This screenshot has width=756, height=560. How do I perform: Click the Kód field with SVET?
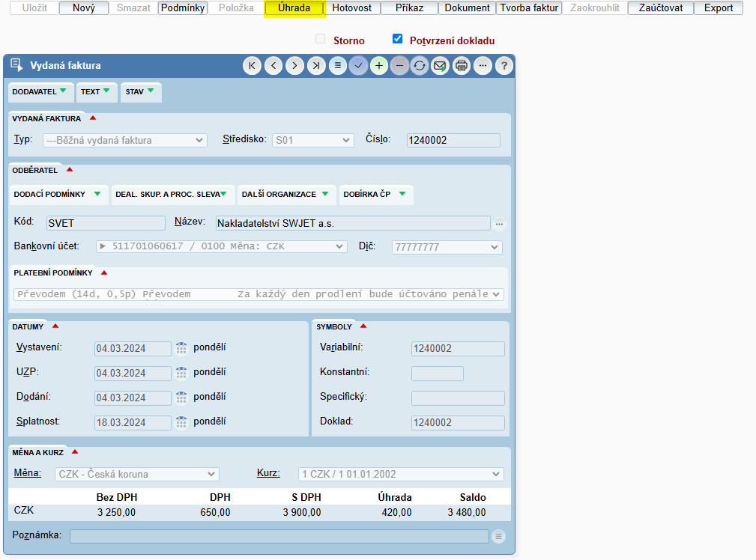106,223
